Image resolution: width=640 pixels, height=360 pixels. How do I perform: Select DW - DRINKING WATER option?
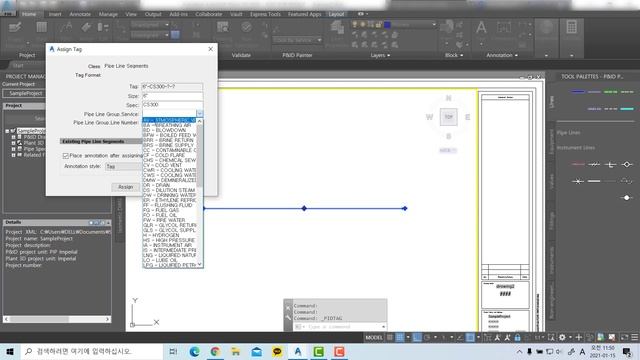(x=169, y=195)
